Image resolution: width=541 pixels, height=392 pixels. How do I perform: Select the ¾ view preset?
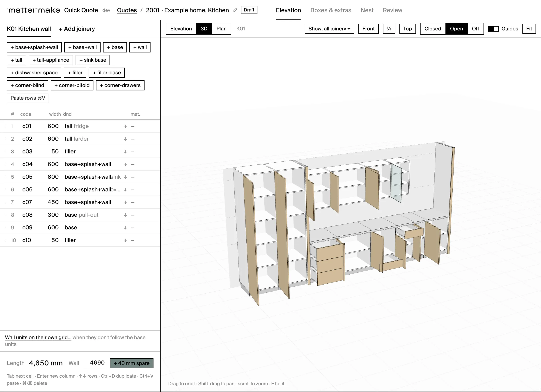[389, 29]
